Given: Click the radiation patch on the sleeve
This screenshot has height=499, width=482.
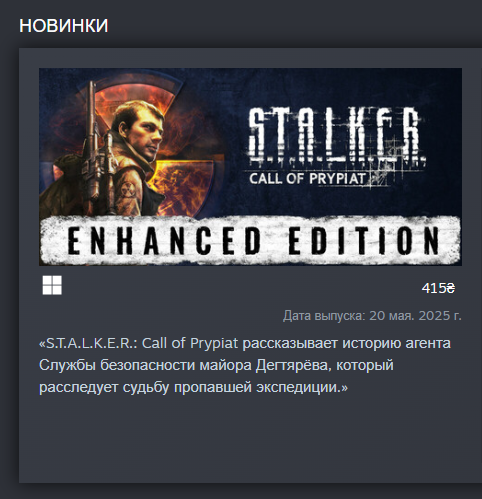Looking at the screenshot, I should point(128,189).
